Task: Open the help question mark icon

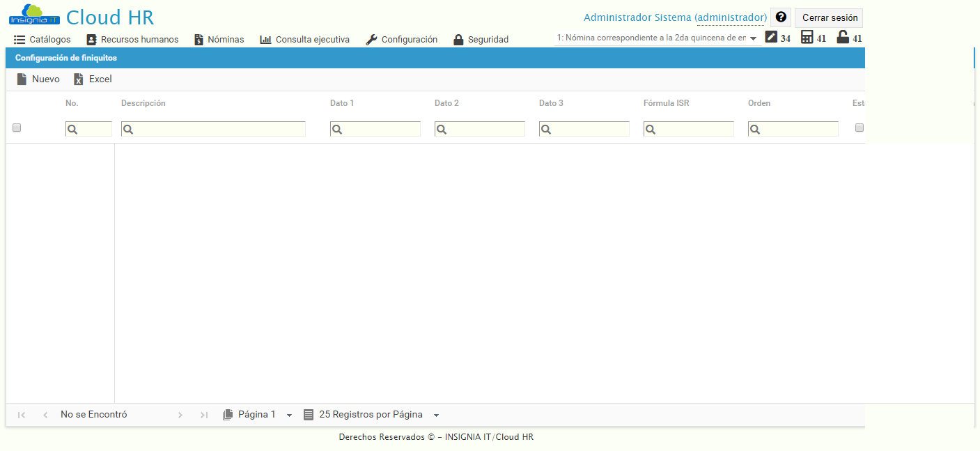Action: point(780,17)
